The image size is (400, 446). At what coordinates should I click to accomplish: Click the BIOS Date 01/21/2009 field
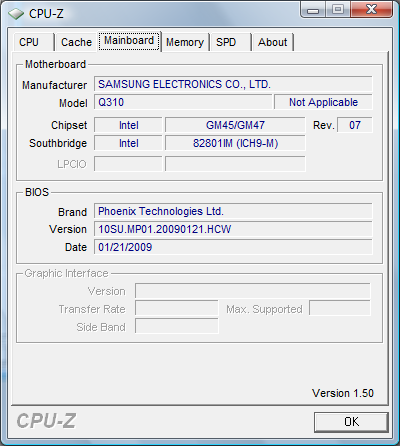point(233,247)
